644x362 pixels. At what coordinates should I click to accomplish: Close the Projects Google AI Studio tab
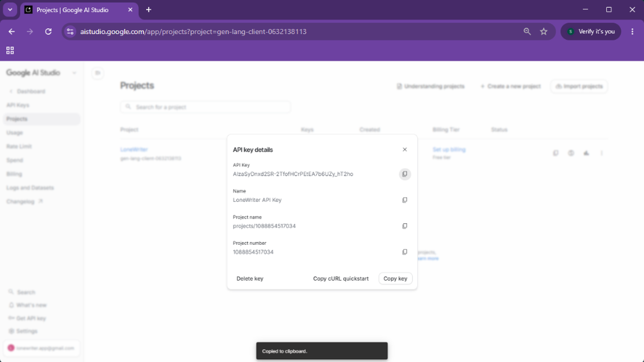[x=130, y=10]
